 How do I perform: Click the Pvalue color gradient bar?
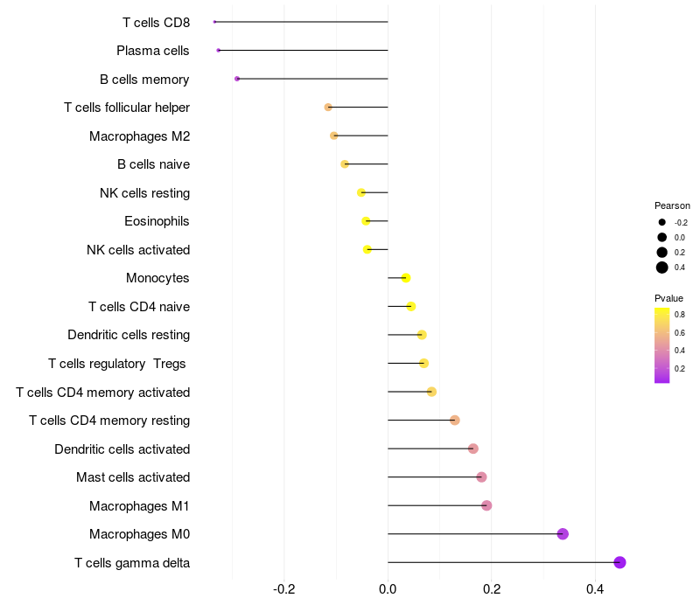662,345
